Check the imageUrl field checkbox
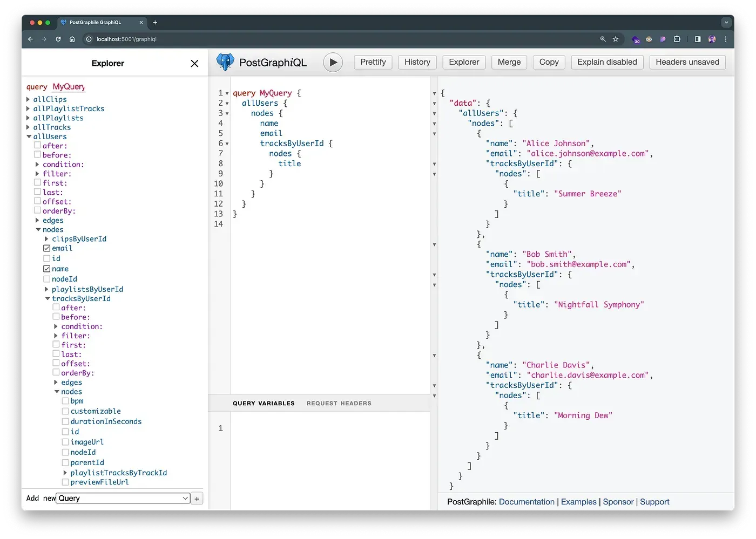Screen dimensions: 756x539 65,442
